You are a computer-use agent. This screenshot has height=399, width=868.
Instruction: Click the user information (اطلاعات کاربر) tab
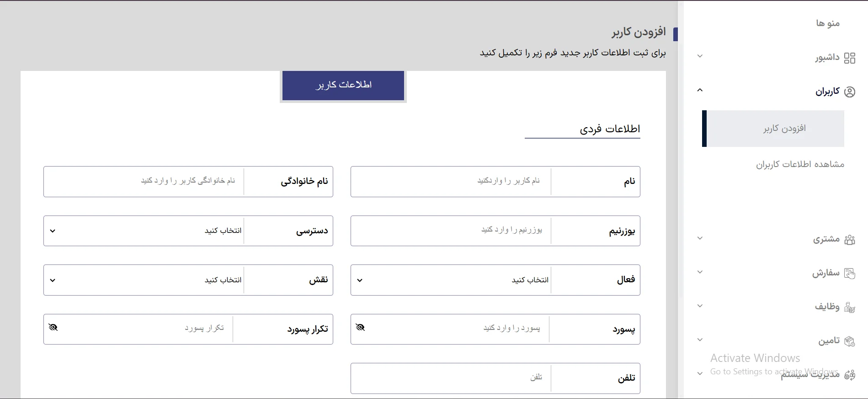(343, 85)
